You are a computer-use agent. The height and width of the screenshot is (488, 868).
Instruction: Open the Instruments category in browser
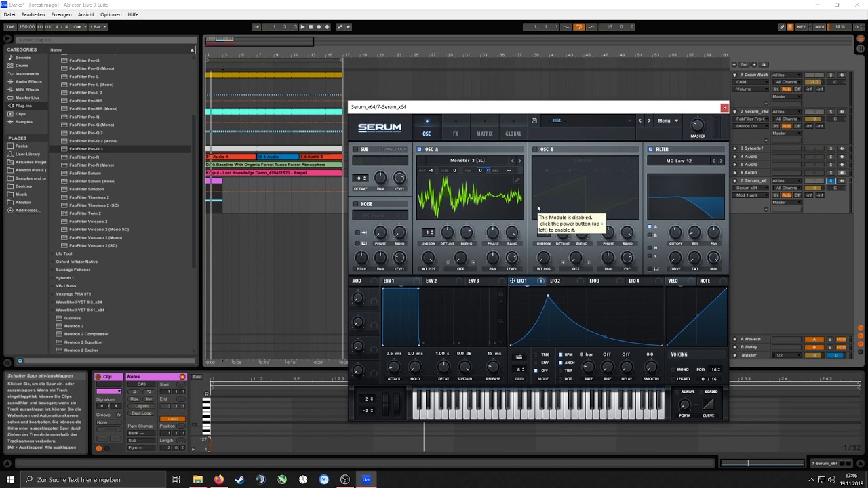(x=27, y=73)
